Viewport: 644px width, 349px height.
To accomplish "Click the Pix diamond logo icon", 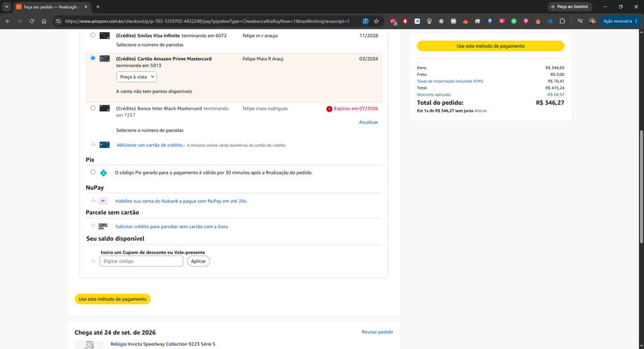I will [x=103, y=172].
